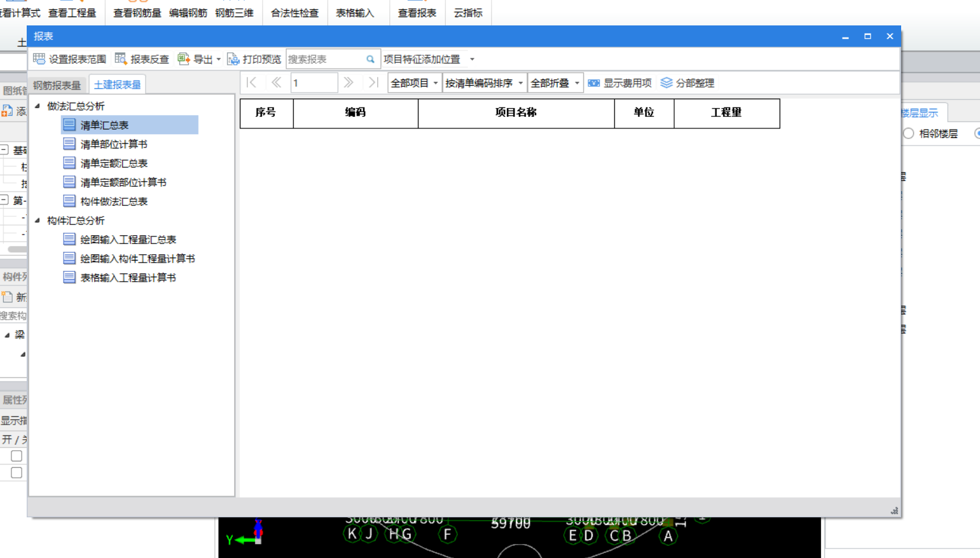Go to last page of report
This screenshot has height=558, width=980.
click(x=373, y=83)
